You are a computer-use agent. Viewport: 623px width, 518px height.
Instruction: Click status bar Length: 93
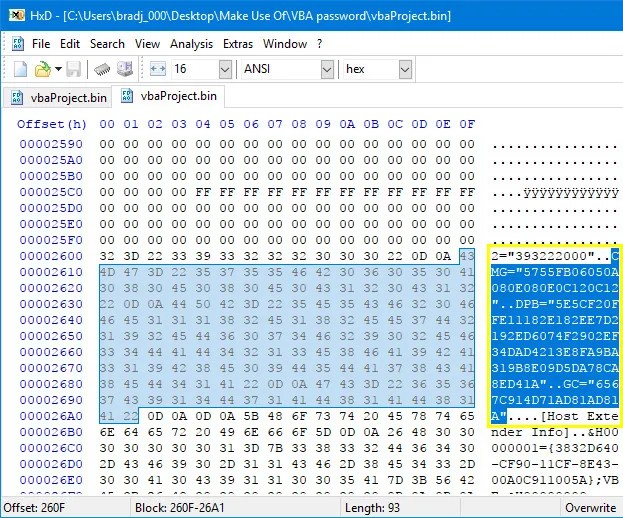pyautogui.click(x=372, y=508)
